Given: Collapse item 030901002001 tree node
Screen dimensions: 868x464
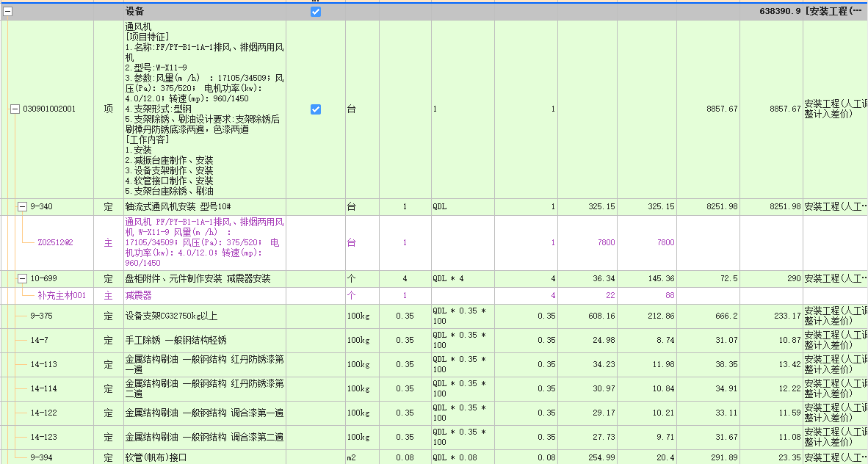Looking at the screenshot, I should (x=15, y=109).
